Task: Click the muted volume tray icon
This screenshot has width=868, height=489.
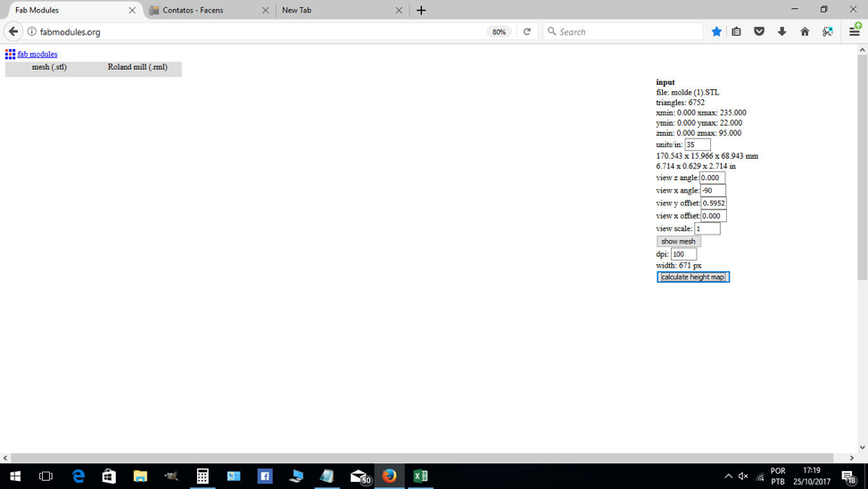Action: click(x=743, y=477)
